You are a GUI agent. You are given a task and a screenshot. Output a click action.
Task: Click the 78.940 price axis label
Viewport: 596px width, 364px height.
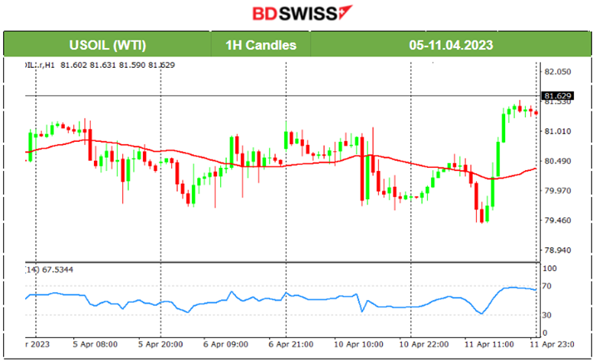(558, 250)
